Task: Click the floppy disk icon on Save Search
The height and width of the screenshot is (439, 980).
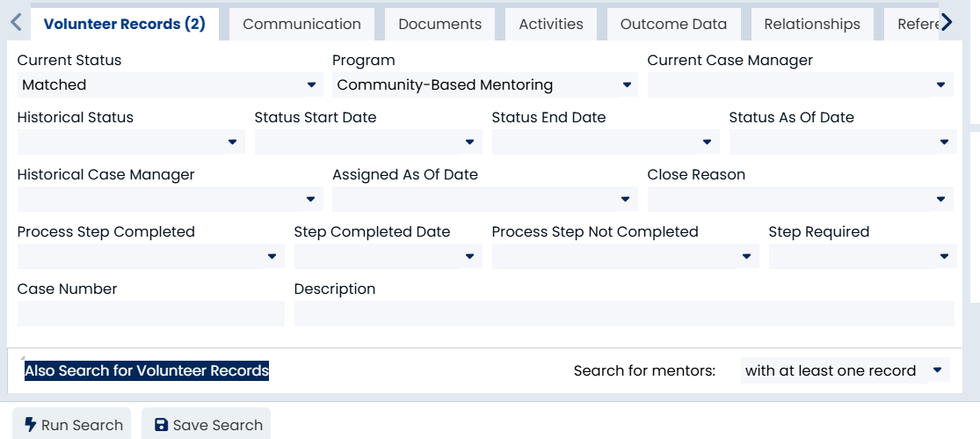Action: pyautogui.click(x=161, y=425)
